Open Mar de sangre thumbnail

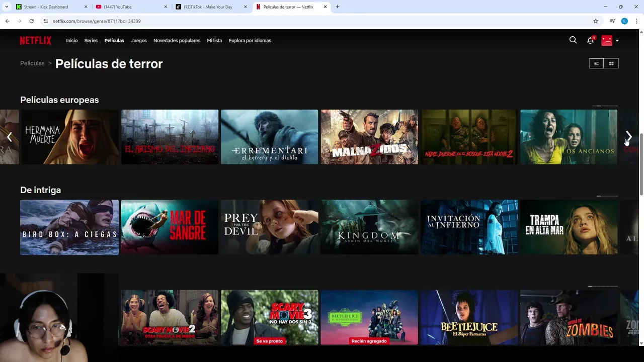click(170, 227)
